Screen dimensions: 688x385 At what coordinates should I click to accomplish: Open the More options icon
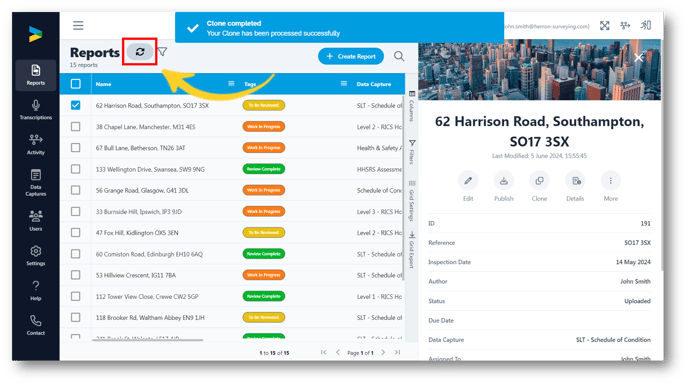[x=610, y=181]
